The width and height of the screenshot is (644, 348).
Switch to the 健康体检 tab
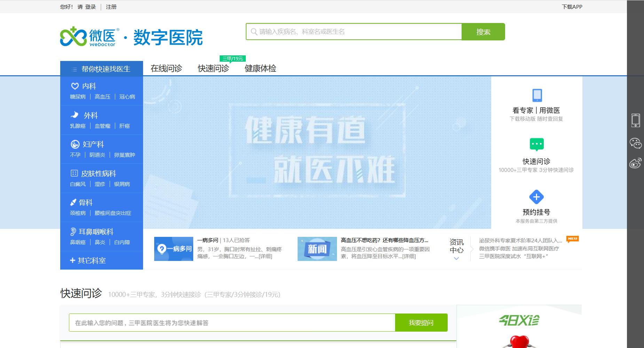(260, 69)
